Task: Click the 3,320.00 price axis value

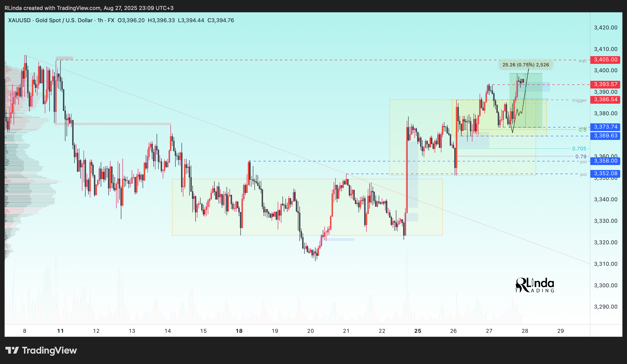Action: (x=605, y=242)
